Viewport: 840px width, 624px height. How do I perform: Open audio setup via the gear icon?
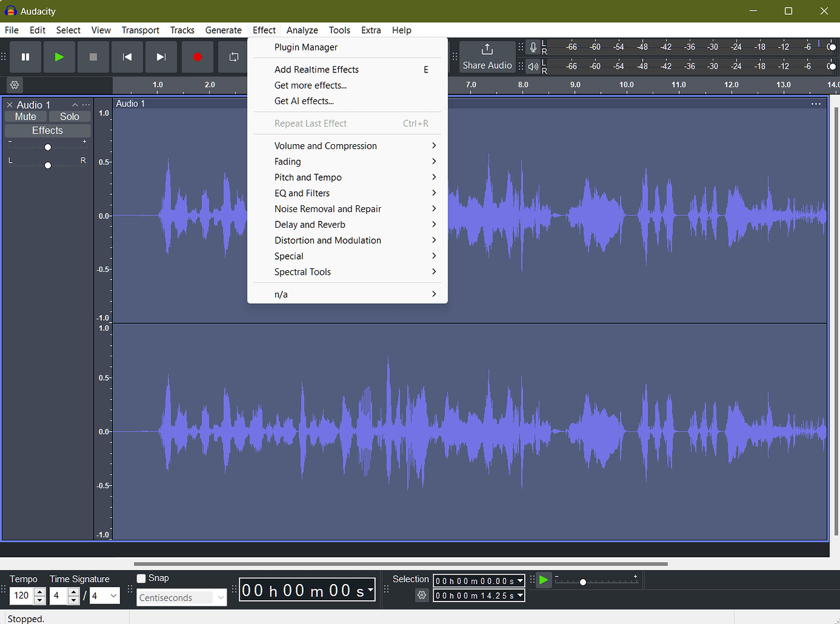(14, 85)
